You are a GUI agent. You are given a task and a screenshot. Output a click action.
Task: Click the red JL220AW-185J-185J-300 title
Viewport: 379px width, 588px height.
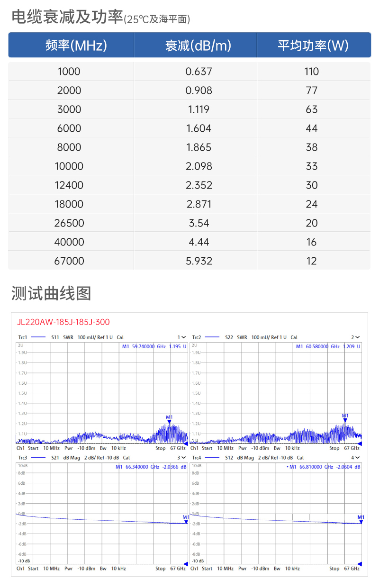click(63, 322)
